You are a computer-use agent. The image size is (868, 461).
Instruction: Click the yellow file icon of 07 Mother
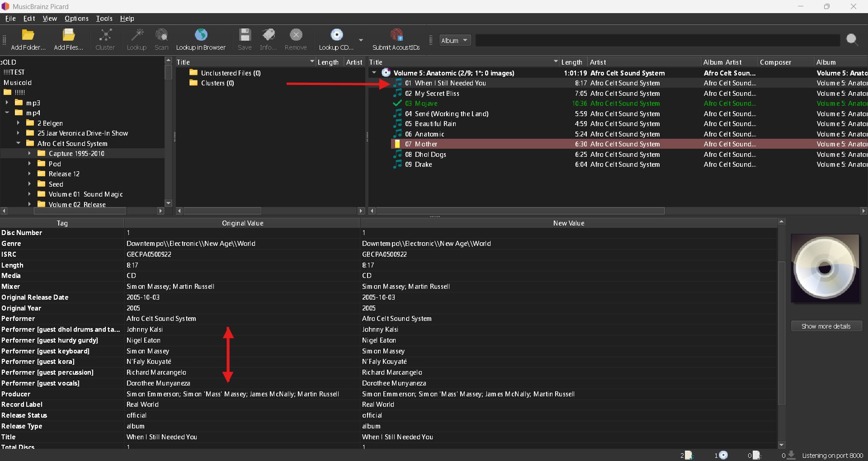tap(397, 144)
